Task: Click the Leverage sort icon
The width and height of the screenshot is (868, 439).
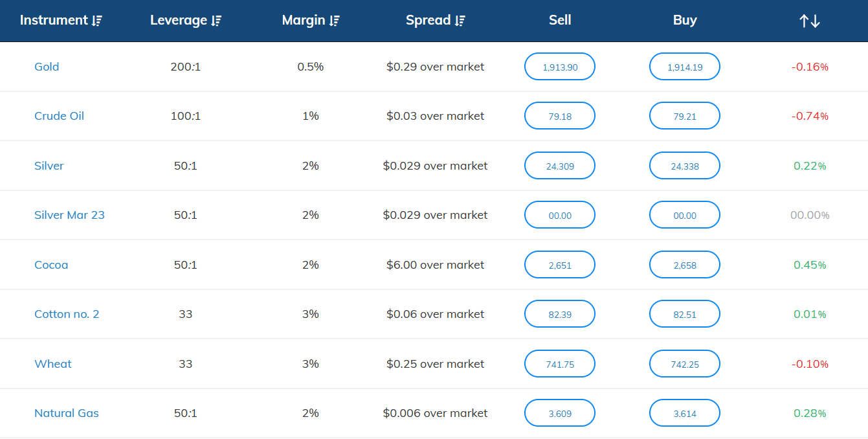Action: pyautogui.click(x=216, y=21)
